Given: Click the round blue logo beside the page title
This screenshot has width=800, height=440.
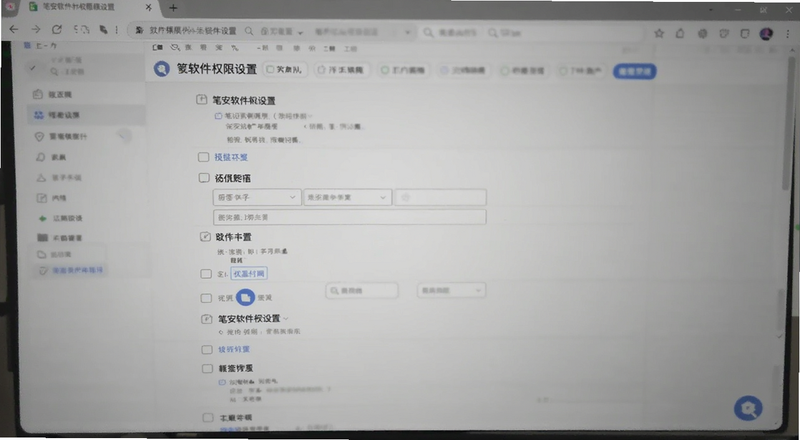Looking at the screenshot, I should tap(161, 69).
